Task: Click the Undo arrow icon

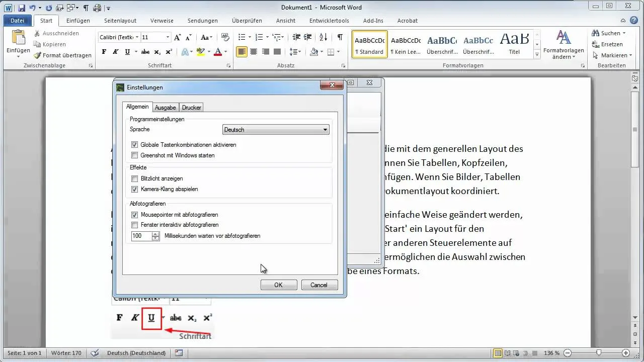Action: point(33,8)
